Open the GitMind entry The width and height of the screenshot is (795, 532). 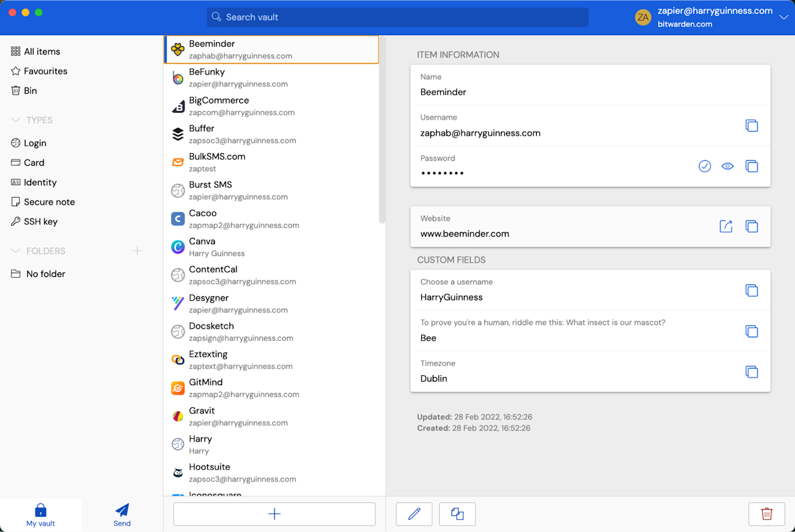click(x=271, y=388)
